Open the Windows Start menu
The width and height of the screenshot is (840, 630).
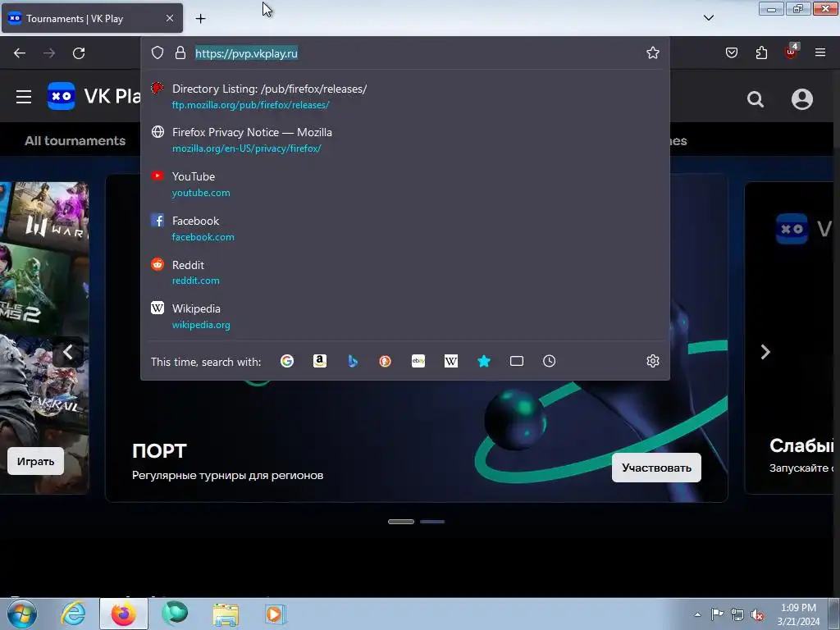pyautogui.click(x=21, y=614)
